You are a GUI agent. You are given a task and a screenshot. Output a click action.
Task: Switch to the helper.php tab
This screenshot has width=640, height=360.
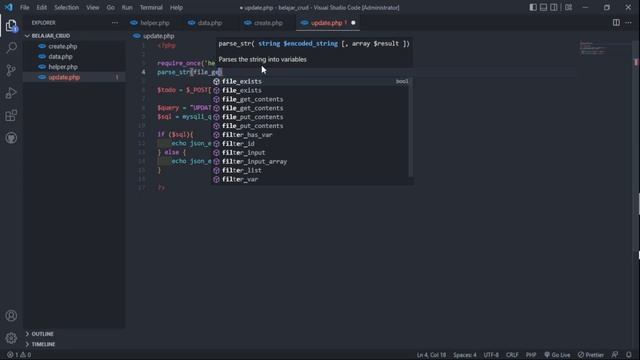click(155, 23)
